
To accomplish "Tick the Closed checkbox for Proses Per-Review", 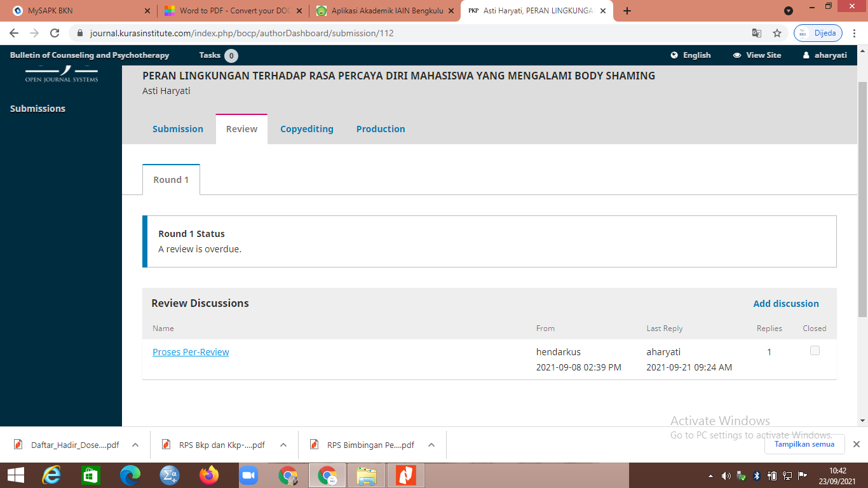I will tap(815, 351).
